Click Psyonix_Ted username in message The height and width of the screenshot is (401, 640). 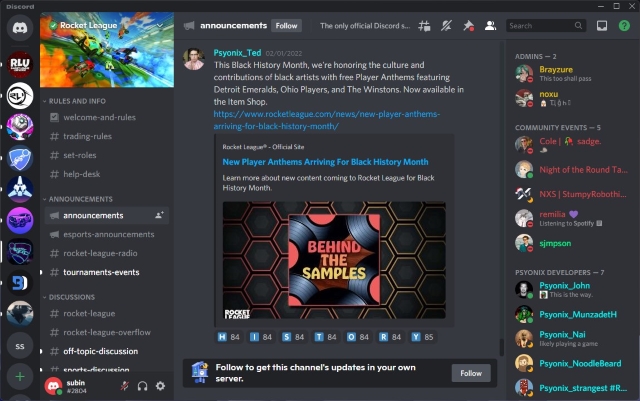237,53
